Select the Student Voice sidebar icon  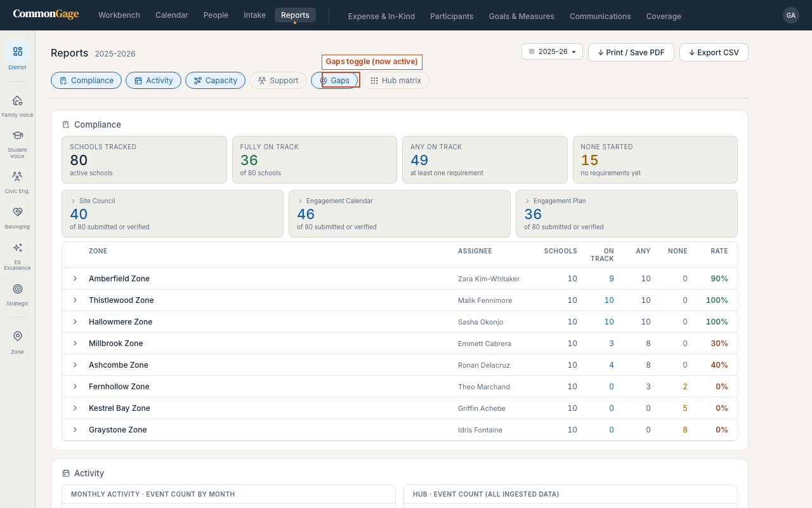[17, 144]
